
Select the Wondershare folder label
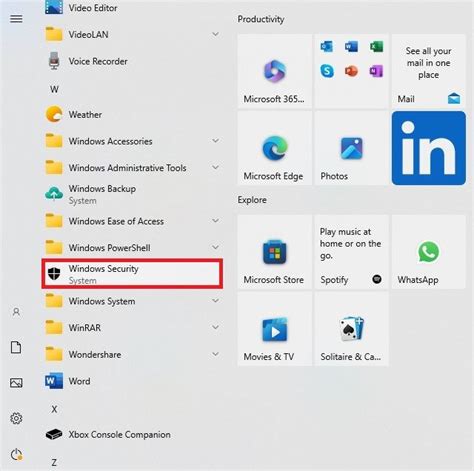tap(95, 355)
